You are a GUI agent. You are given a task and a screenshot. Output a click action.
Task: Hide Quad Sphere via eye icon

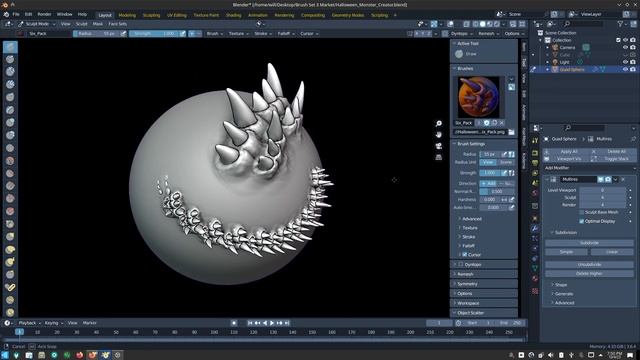[x=625, y=69]
